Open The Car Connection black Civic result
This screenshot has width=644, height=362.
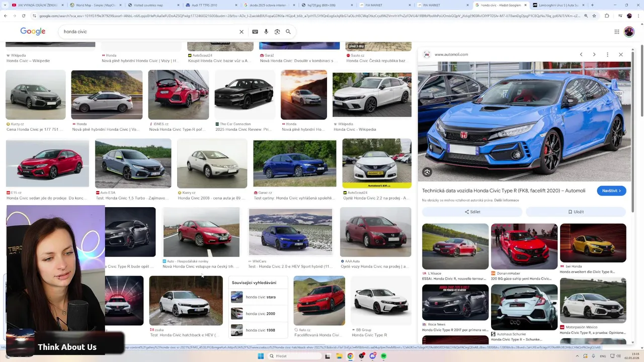pos(244,95)
